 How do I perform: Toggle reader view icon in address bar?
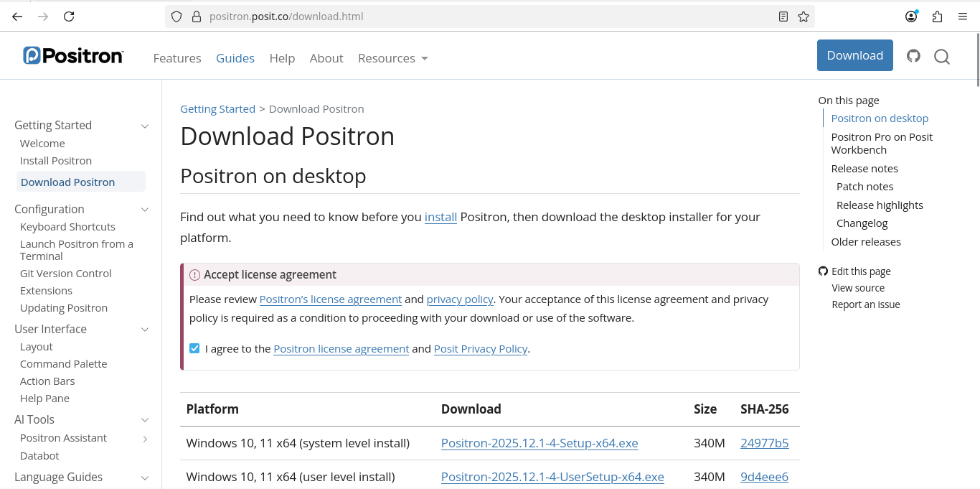pos(783,17)
